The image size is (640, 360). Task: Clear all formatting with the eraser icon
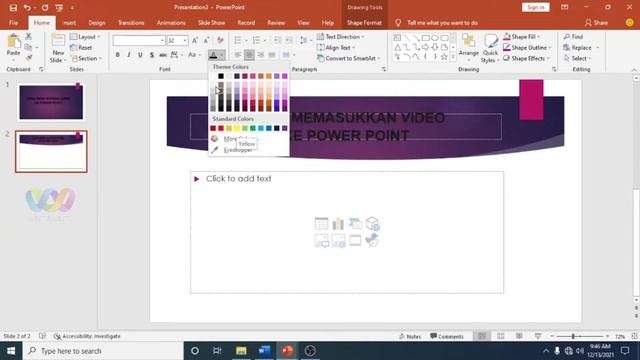pyautogui.click(x=220, y=40)
